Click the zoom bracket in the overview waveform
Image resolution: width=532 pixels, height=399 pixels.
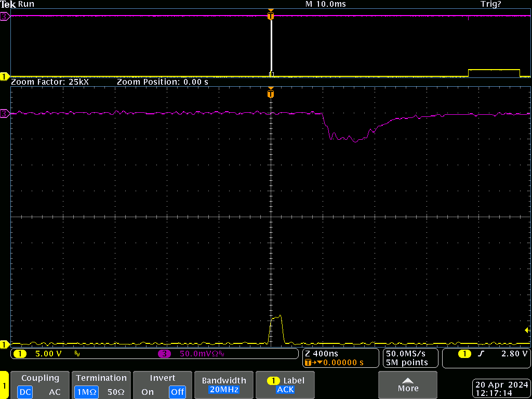coord(271,46)
